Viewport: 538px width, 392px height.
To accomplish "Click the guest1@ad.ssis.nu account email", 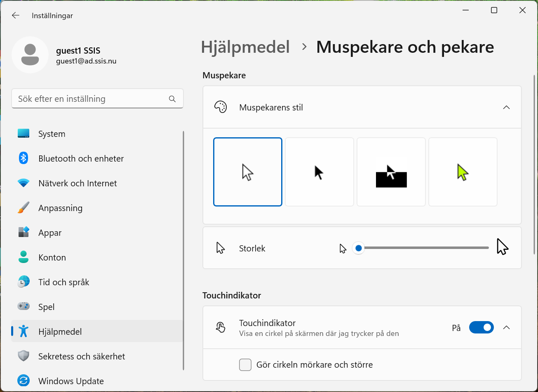I will [x=86, y=61].
